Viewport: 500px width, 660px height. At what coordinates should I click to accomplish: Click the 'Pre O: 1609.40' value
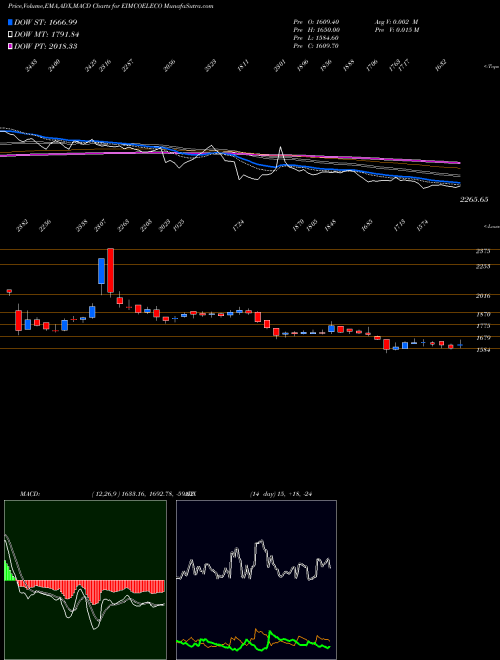click(316, 21)
